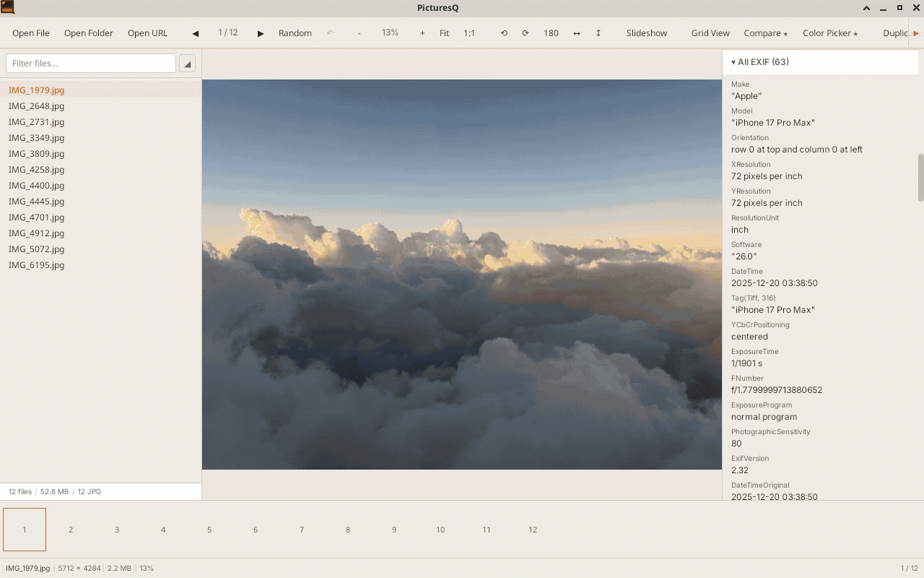The height and width of the screenshot is (578, 924).
Task: Open the Compare dropdown
Action: [766, 33]
